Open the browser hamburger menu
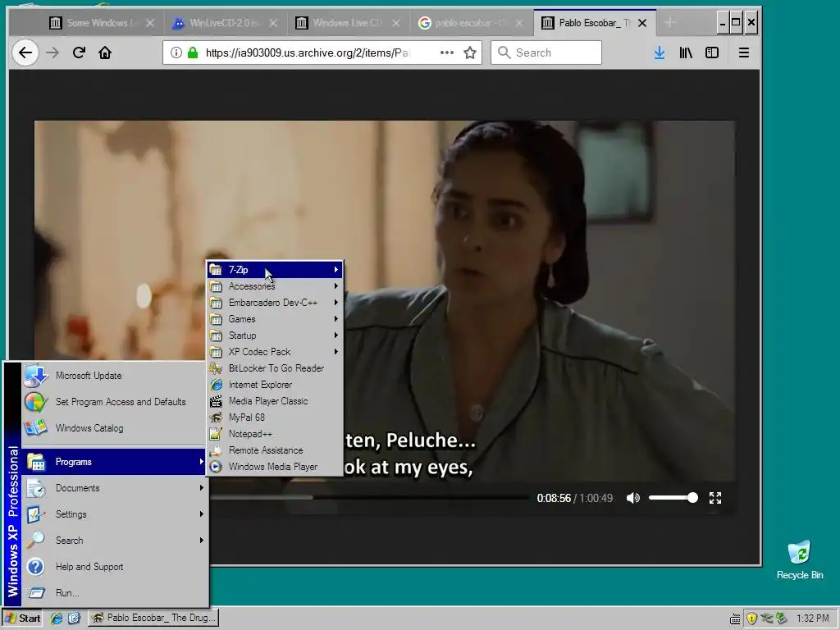Viewport: 840px width, 630px height. pyautogui.click(x=743, y=52)
